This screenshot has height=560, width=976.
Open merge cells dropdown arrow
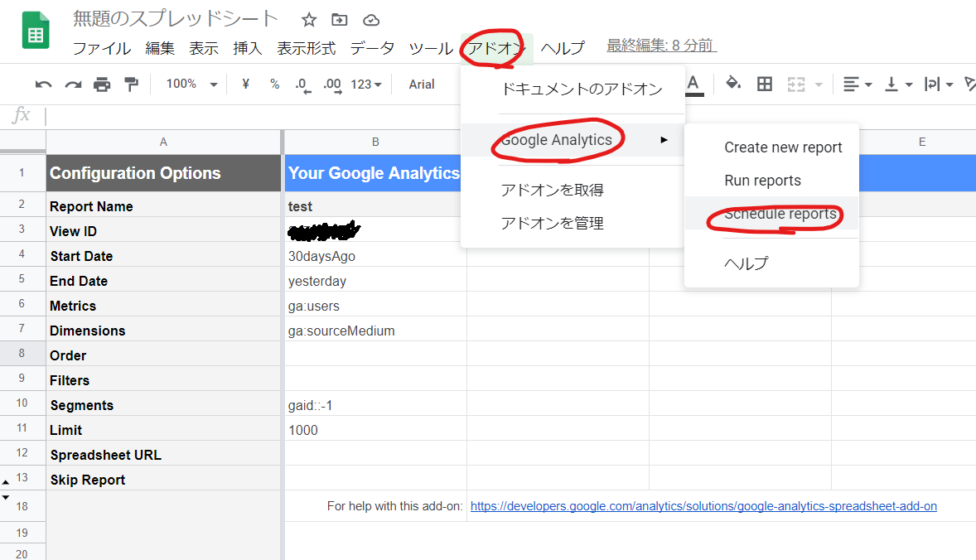(x=819, y=84)
